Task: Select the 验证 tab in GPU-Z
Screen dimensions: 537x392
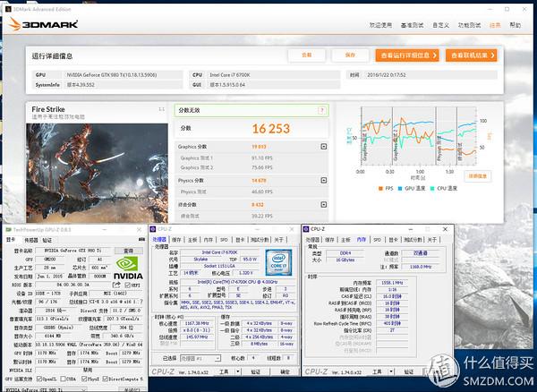Action: click(47, 240)
